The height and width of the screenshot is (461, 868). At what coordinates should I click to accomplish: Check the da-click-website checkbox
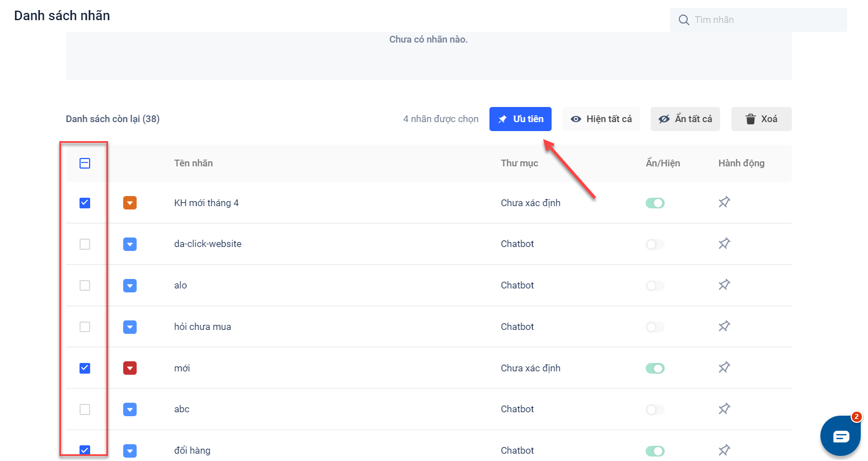pos(85,244)
